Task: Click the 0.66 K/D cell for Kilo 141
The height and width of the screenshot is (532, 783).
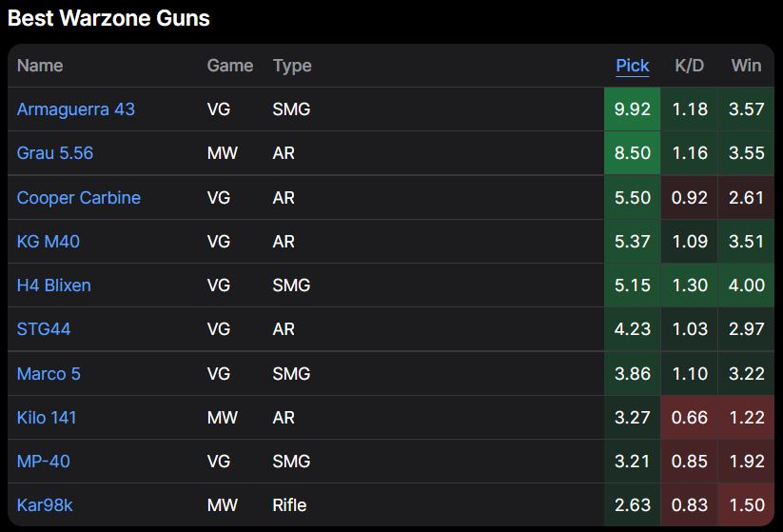Action: pyautogui.click(x=689, y=418)
